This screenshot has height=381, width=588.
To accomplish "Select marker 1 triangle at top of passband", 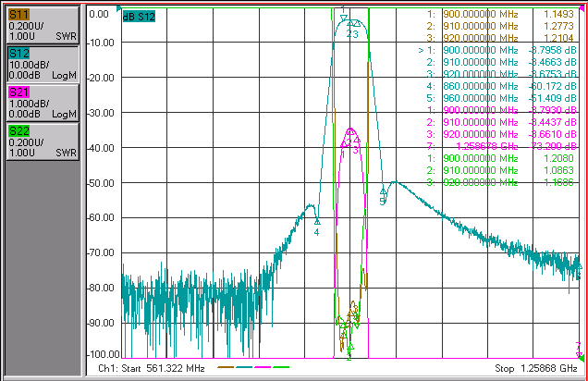I will (x=344, y=18).
